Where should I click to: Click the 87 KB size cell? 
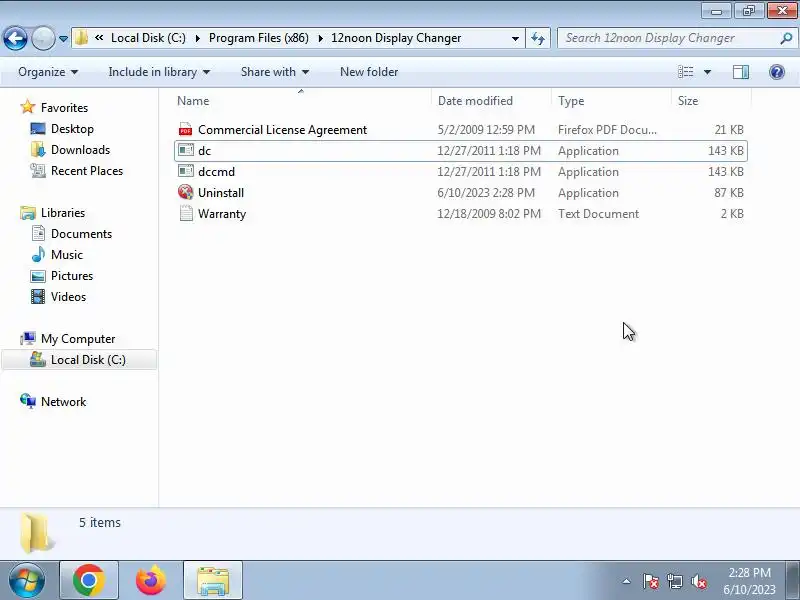click(x=729, y=193)
